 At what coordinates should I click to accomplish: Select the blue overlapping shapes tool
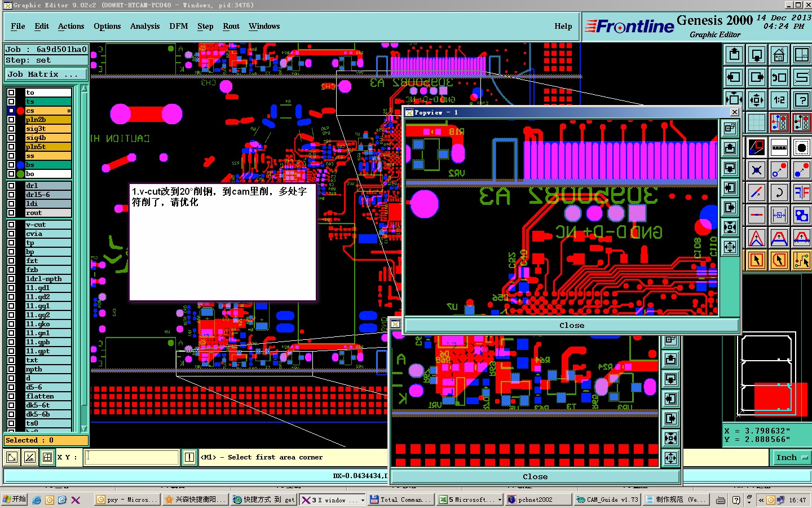pos(801,215)
